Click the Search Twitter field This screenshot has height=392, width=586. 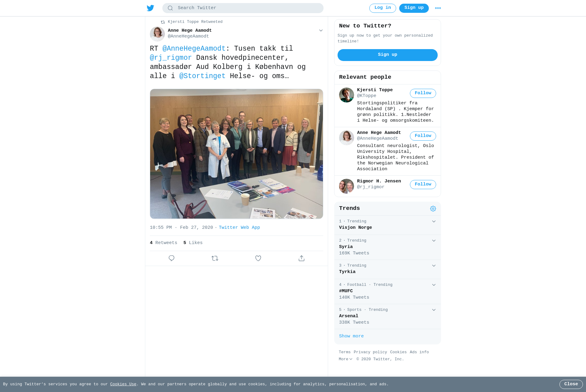click(x=243, y=8)
